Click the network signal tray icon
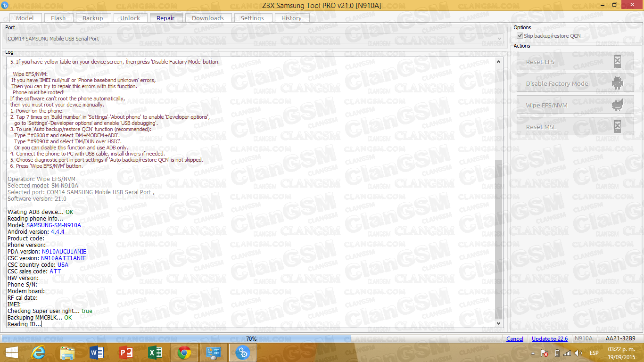 (567, 353)
